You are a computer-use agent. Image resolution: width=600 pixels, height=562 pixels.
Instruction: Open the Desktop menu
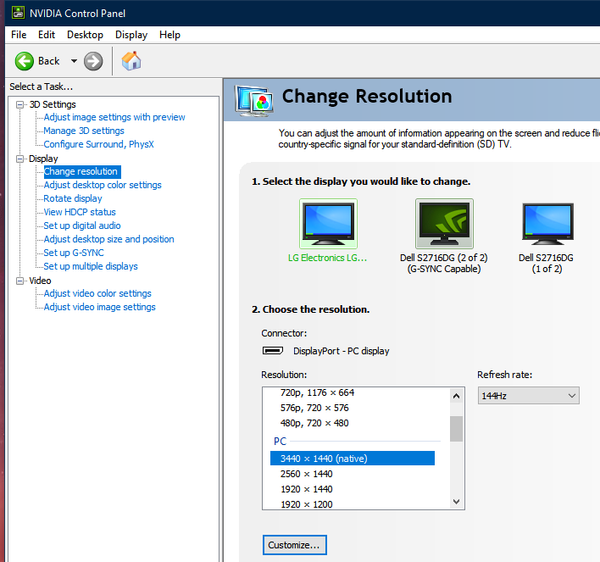85,35
